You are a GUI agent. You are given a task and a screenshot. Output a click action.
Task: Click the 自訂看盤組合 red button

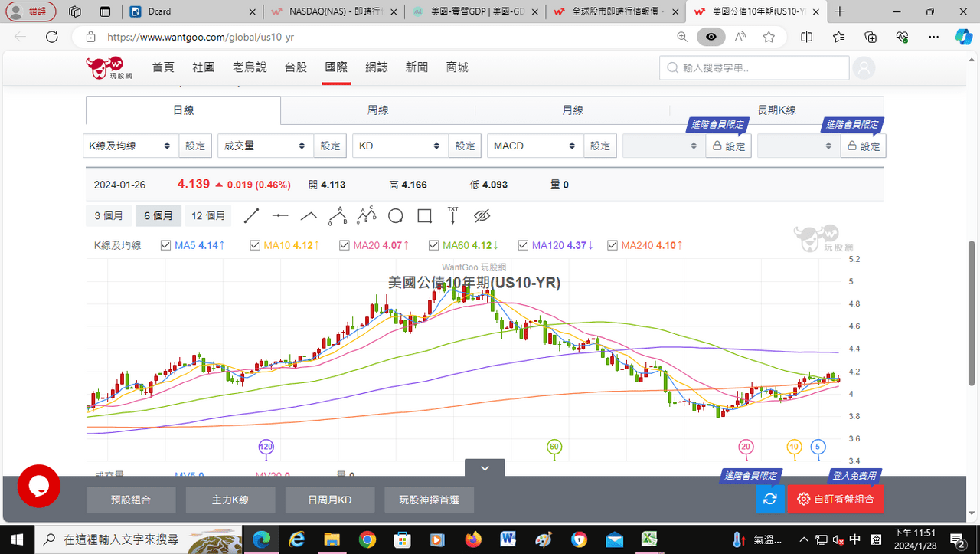point(835,499)
